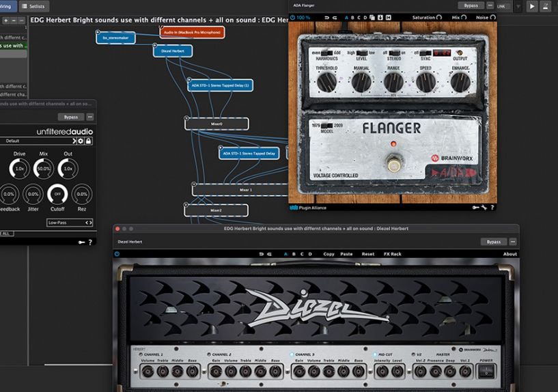Turn the Enhance knob on Flanger pedal

click(x=460, y=82)
